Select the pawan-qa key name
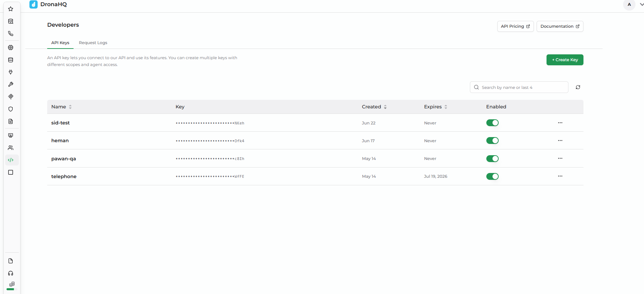The height and width of the screenshot is (294, 644). (64, 159)
